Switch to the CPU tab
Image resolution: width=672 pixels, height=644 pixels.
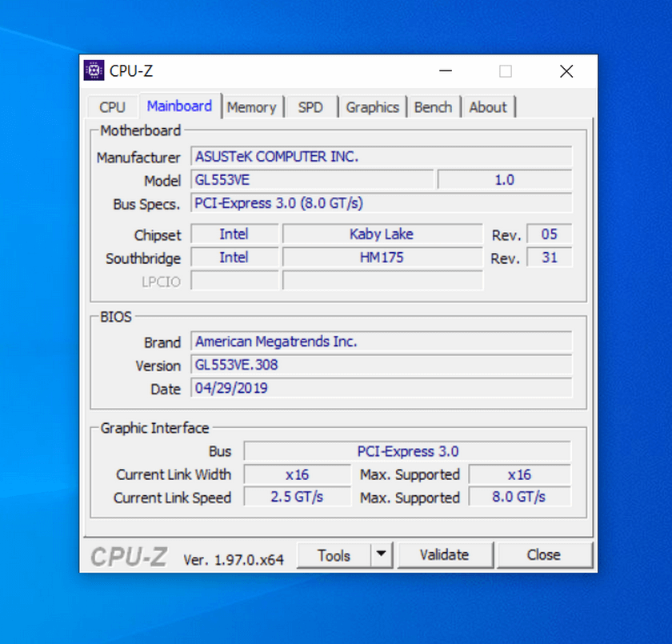tap(112, 107)
